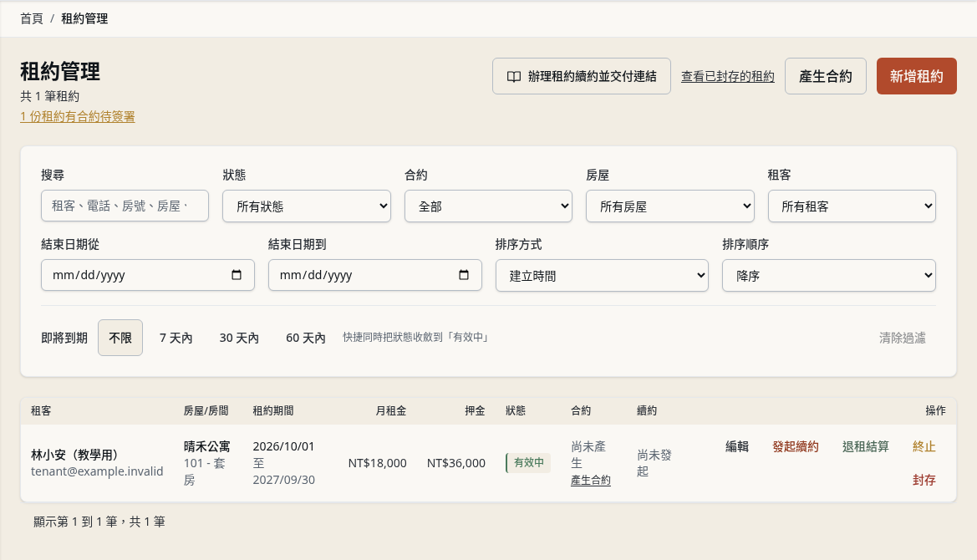Image resolution: width=977 pixels, height=560 pixels.
Task: Click the 尚未發起 renewal status text
Action: [x=654, y=463]
